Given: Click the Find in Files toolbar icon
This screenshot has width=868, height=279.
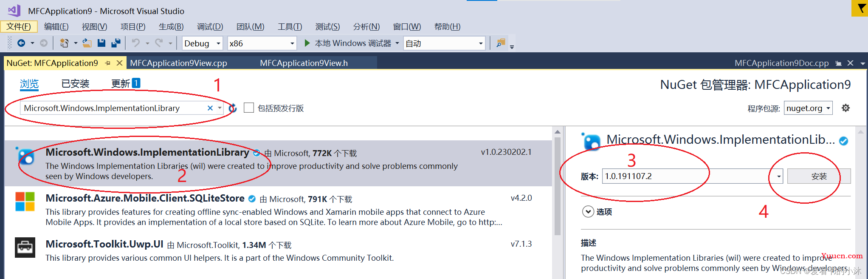Looking at the screenshot, I should (x=501, y=43).
